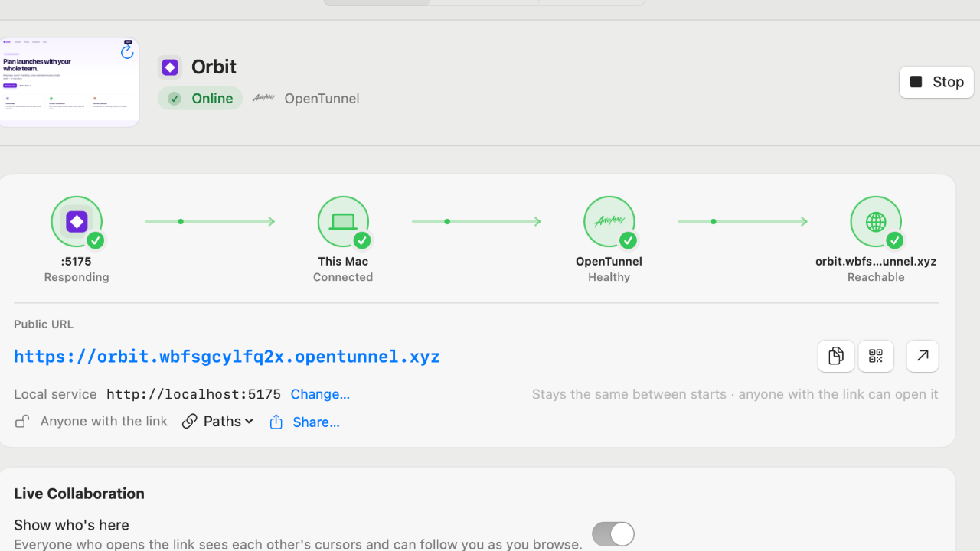The width and height of the screenshot is (980, 551).
Task: Click the Online status badge
Action: pos(200,98)
